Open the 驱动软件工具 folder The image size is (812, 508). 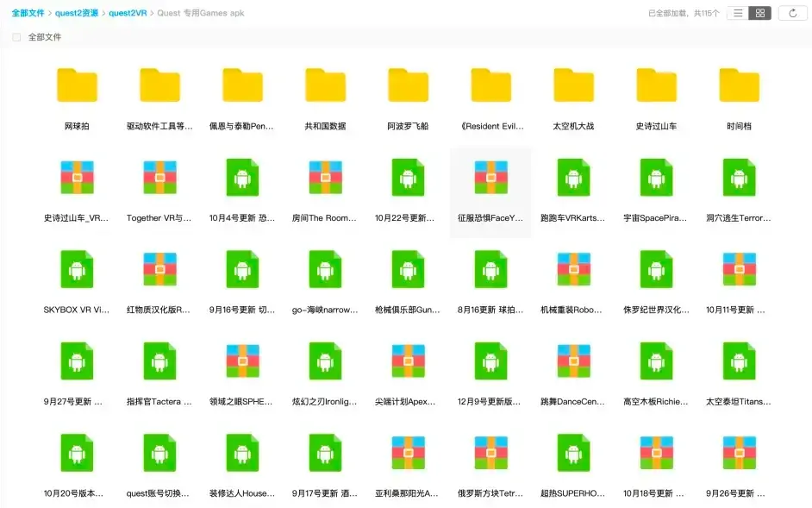click(x=159, y=86)
